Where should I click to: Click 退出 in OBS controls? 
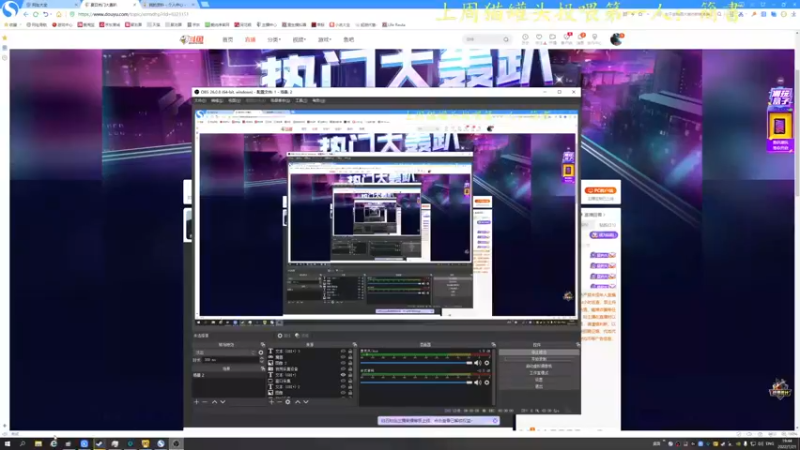pyautogui.click(x=539, y=386)
